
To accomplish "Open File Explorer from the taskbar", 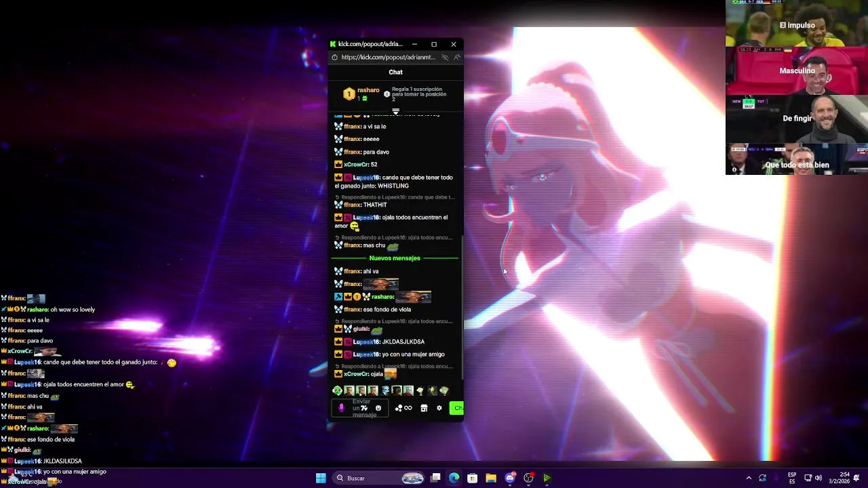I will (x=491, y=478).
